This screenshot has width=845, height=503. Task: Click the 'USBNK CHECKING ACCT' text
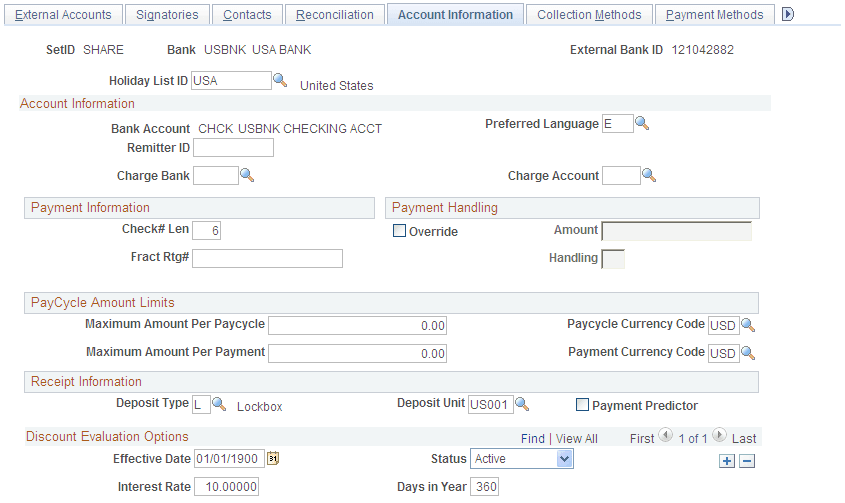310,129
